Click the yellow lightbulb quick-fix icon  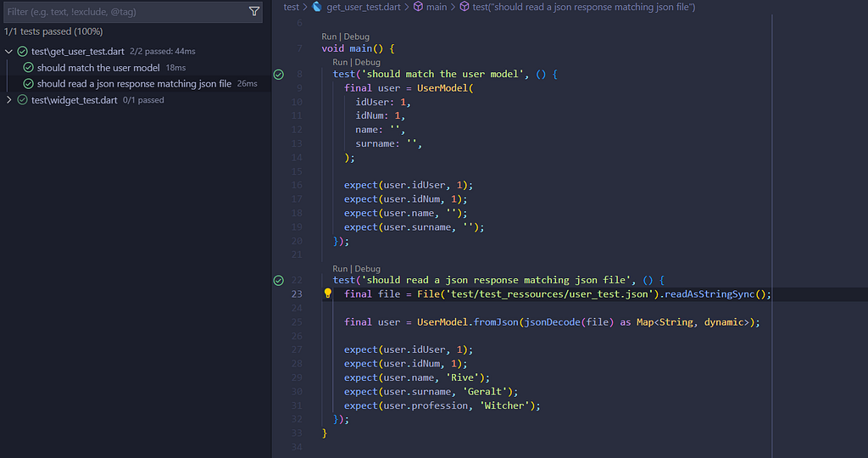pos(328,293)
